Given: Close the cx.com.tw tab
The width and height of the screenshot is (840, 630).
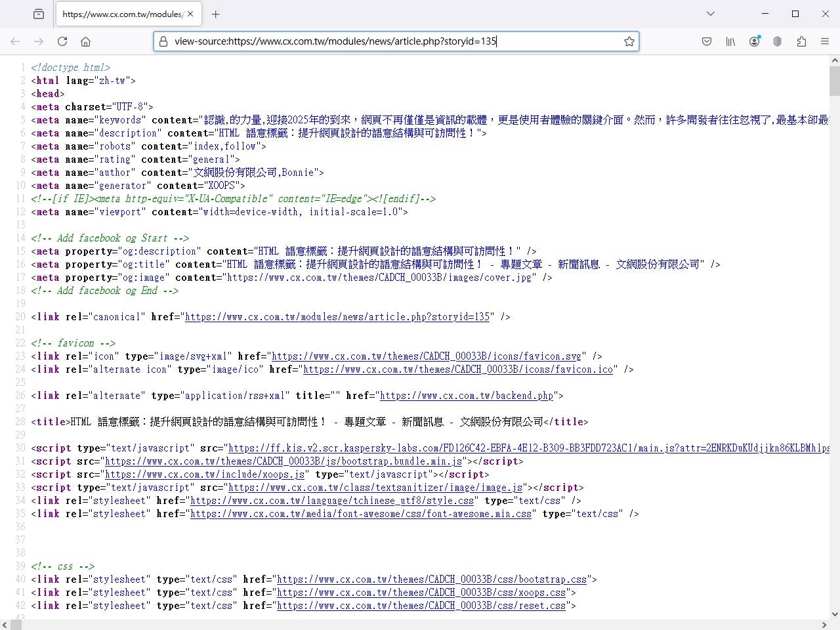Looking at the screenshot, I should coord(190,14).
